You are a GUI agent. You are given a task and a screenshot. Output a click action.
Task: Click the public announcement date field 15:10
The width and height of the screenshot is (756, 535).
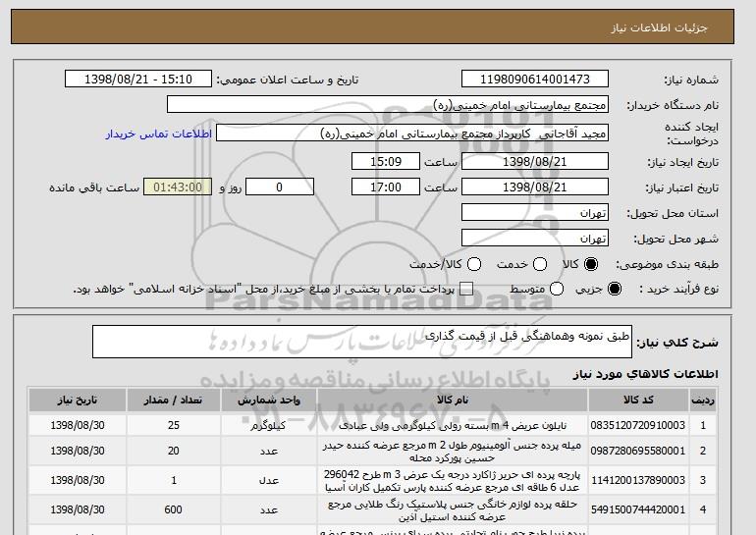click(138, 80)
